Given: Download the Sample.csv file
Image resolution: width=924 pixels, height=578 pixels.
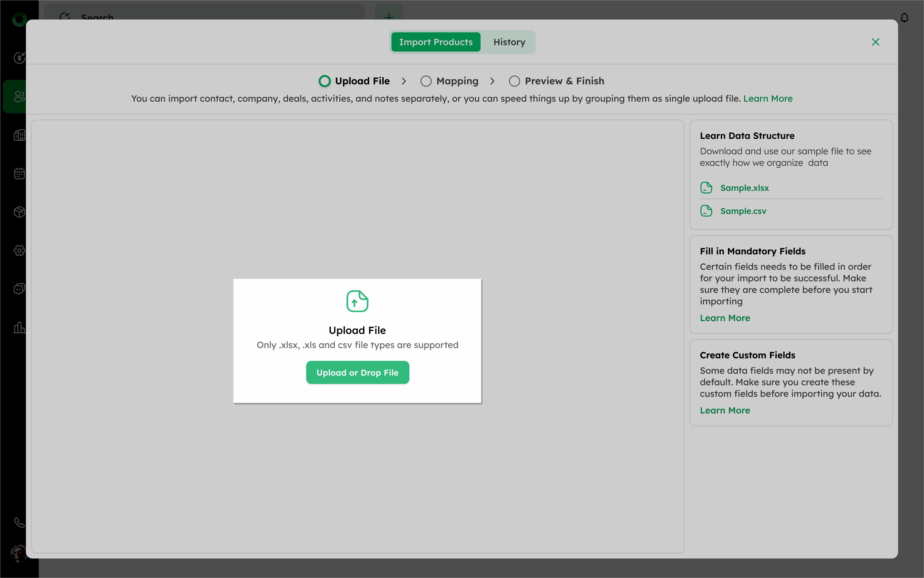Looking at the screenshot, I should click(x=743, y=211).
